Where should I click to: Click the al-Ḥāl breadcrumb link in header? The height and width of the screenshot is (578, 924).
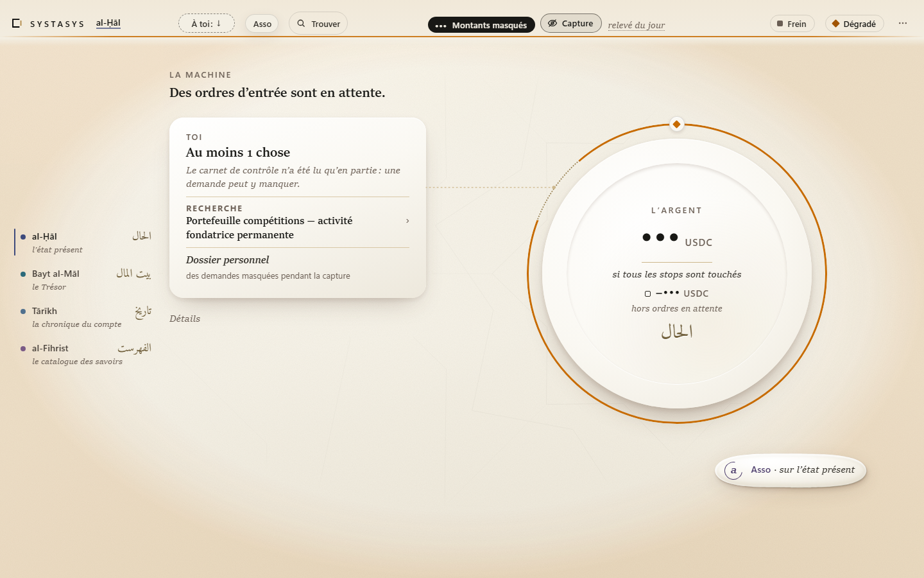tap(108, 23)
